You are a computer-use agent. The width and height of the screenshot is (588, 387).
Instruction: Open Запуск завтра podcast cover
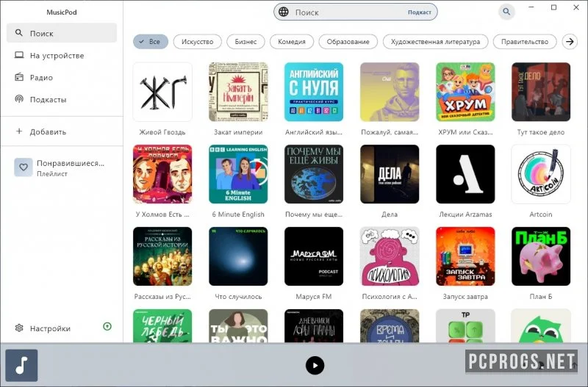(465, 256)
